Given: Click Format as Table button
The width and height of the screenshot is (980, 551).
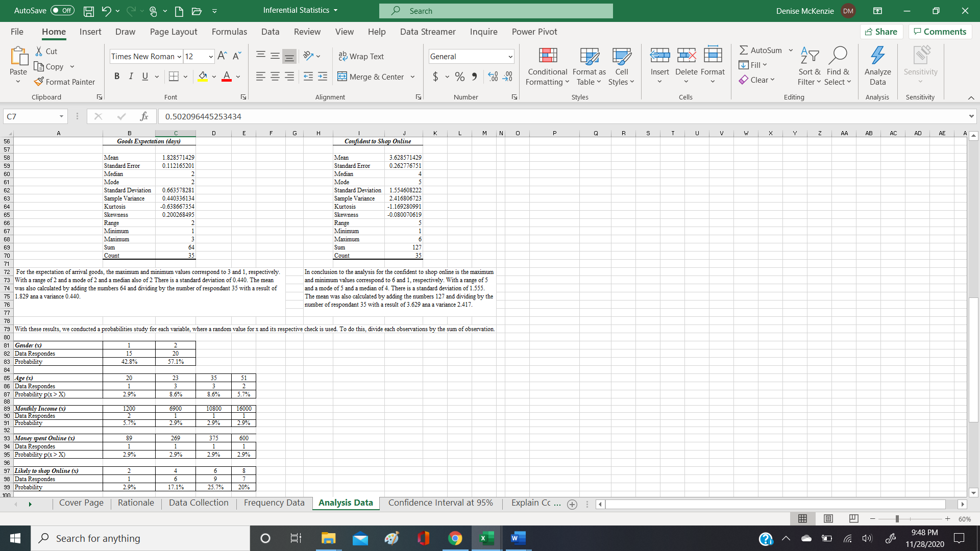Looking at the screenshot, I should (x=589, y=67).
